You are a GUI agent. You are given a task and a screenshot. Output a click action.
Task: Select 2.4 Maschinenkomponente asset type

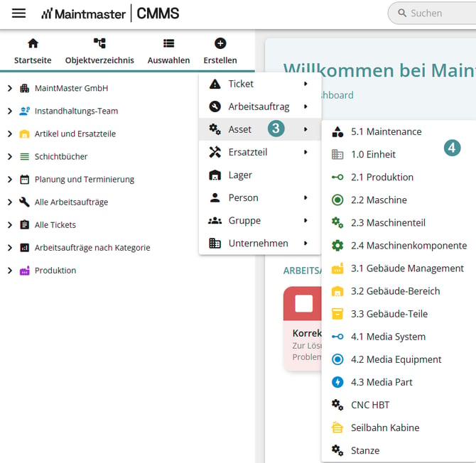(399, 246)
